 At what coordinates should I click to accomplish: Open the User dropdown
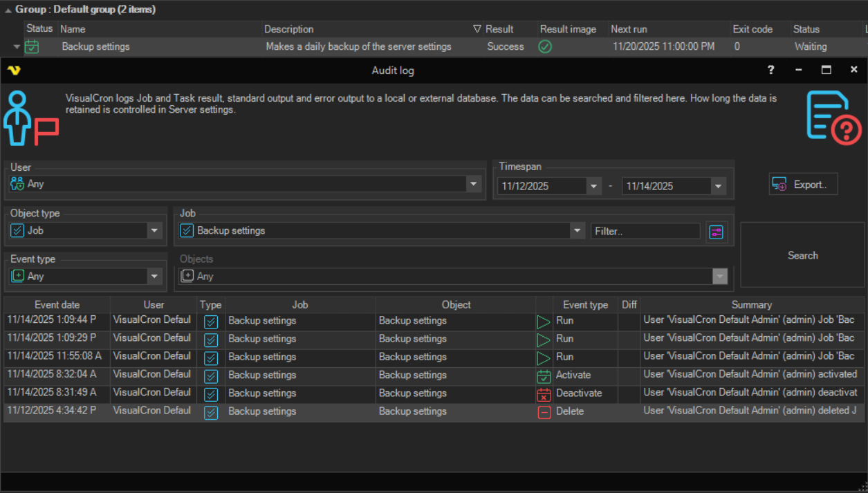pos(474,185)
